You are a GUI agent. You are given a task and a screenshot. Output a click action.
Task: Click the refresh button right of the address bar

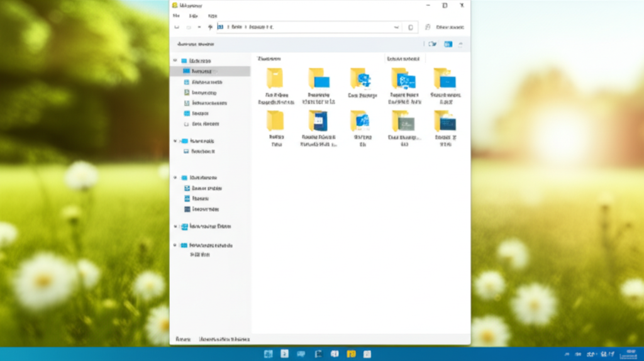click(411, 28)
